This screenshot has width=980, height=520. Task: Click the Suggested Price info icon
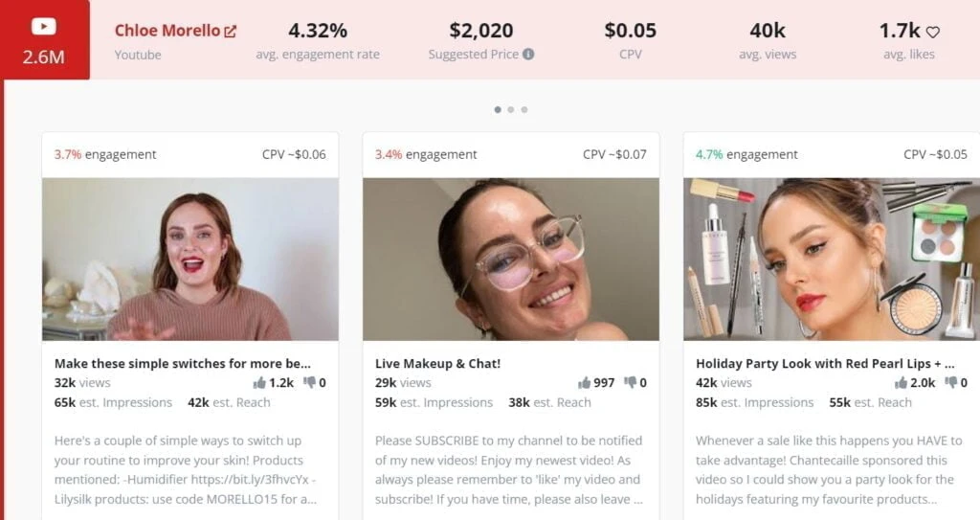(x=528, y=55)
